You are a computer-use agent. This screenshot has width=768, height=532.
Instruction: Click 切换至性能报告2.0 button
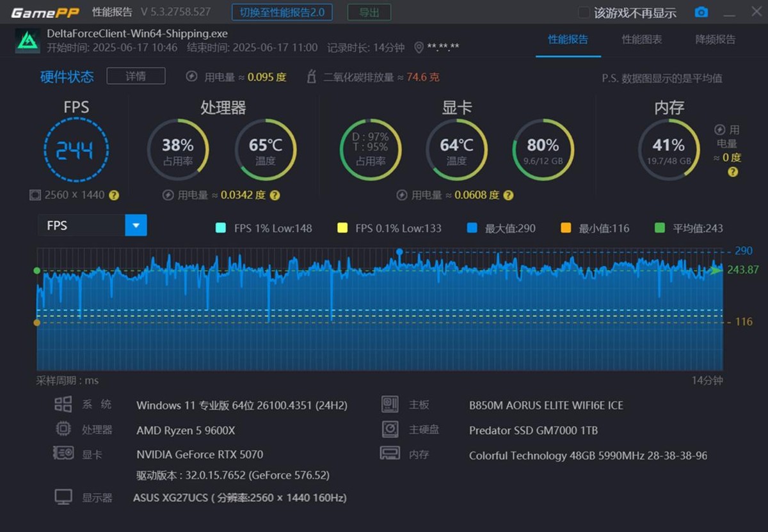click(x=282, y=12)
